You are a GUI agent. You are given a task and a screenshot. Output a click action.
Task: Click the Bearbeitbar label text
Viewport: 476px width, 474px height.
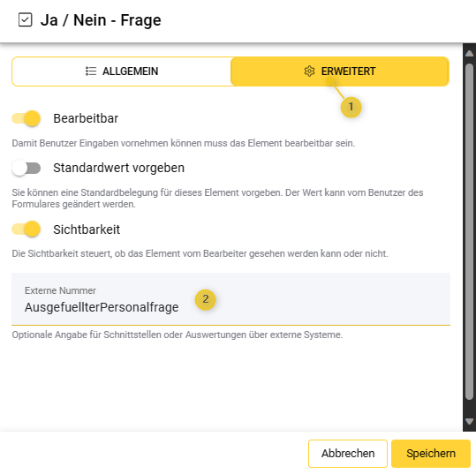[x=86, y=118]
